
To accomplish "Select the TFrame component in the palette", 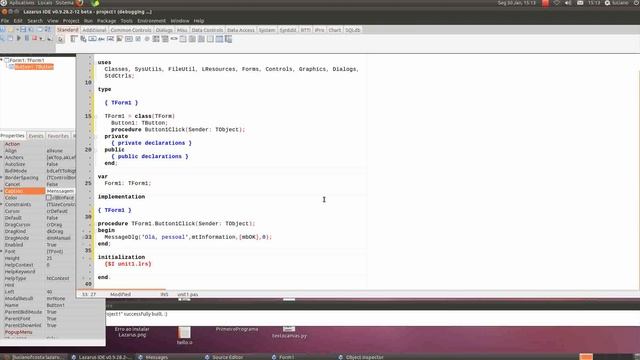I will coord(219,39).
